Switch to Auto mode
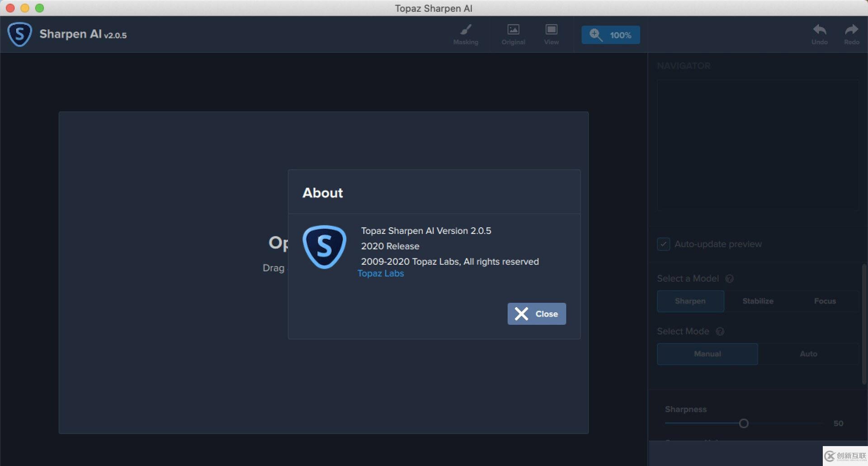The width and height of the screenshot is (868, 466). [x=808, y=354]
